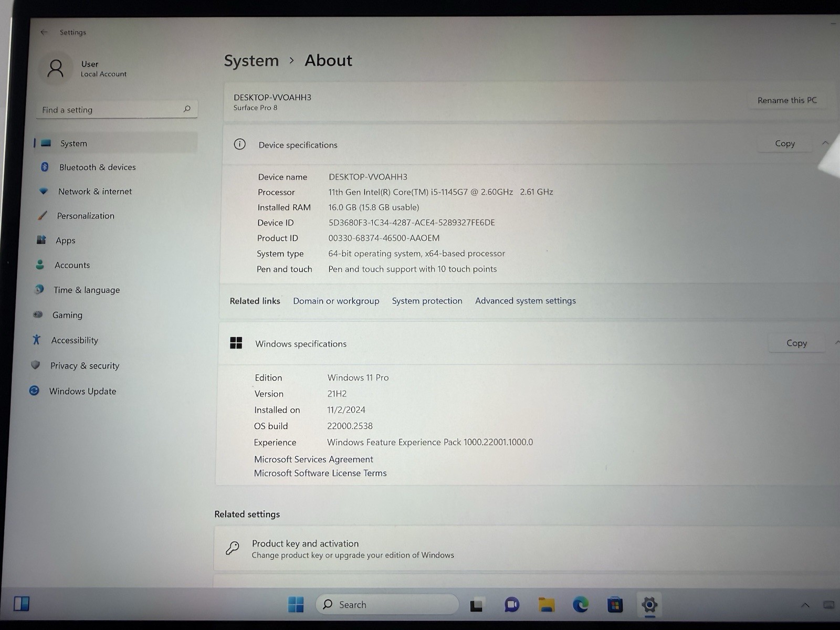840x630 pixels.
Task: Open the Accounts person icon
Action: click(40, 265)
